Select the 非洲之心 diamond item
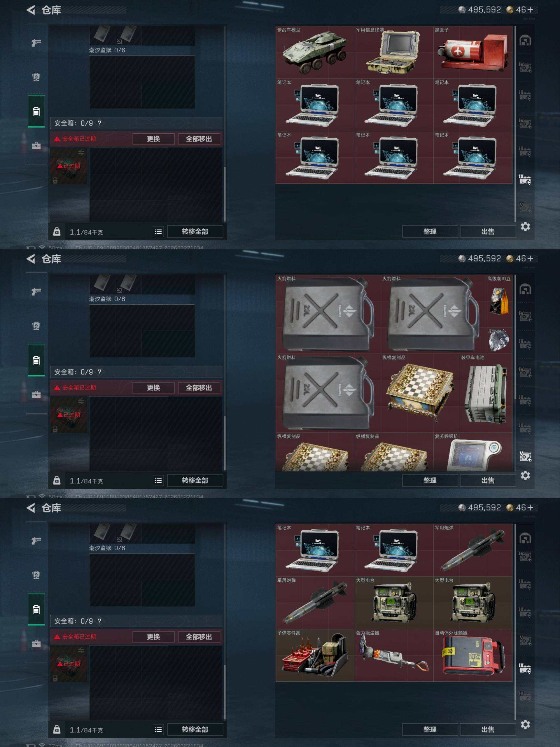The image size is (560, 747). pos(499,340)
